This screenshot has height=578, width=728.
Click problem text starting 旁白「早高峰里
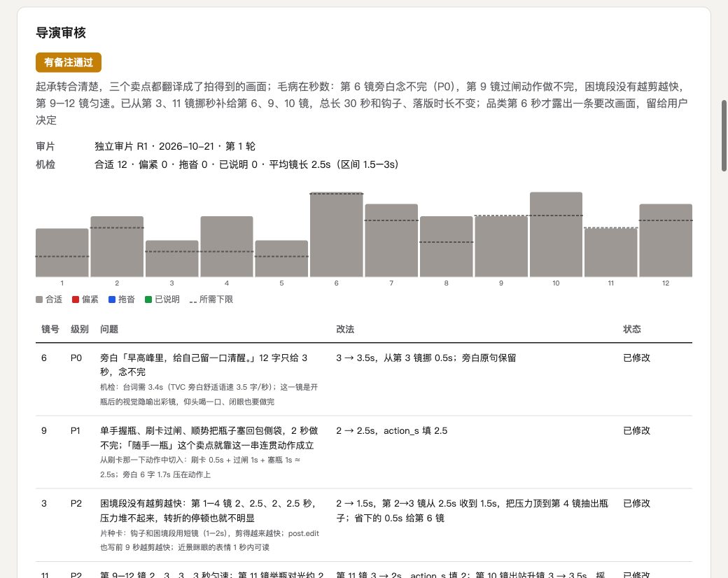coord(204,365)
